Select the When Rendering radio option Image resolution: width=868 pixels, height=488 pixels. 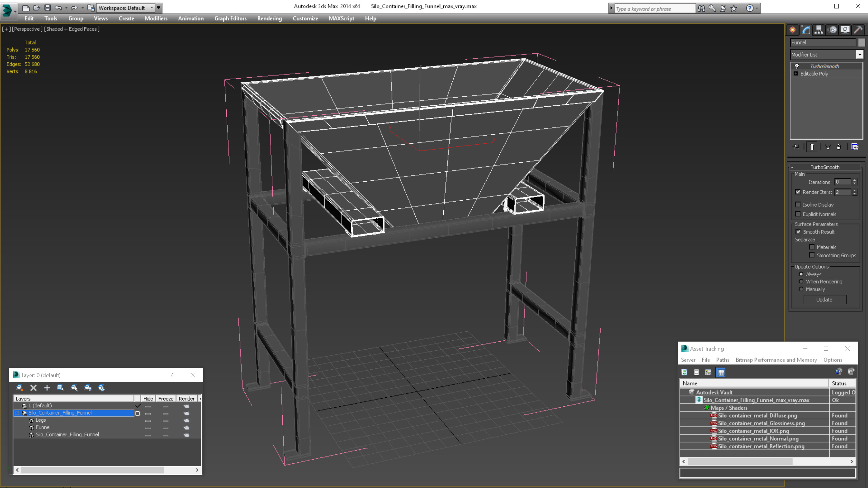[x=801, y=282]
